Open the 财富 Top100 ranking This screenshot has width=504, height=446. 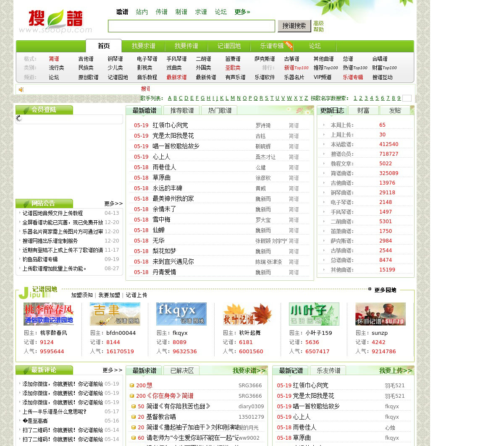(384, 68)
